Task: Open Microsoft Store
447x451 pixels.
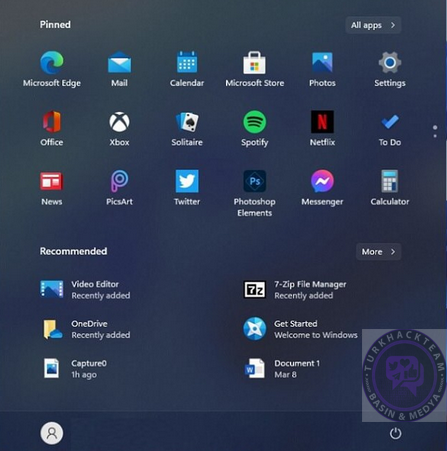Action: pyautogui.click(x=254, y=69)
